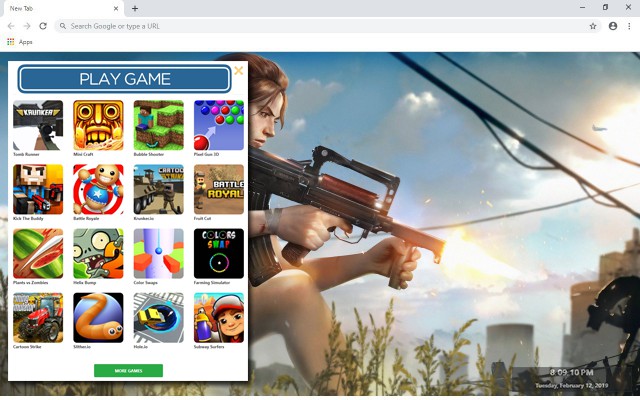Click the 'Battle Royale' caption under the buddy icon

point(86,218)
